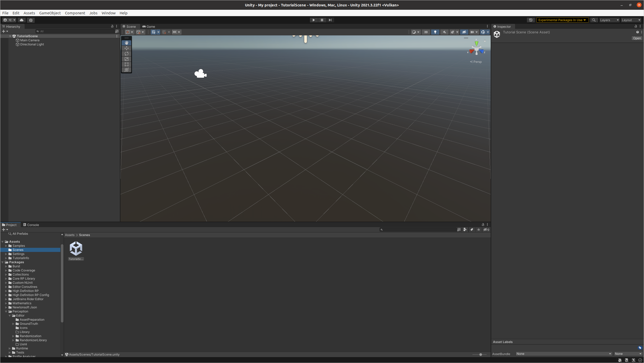Click the Play button

(x=314, y=20)
